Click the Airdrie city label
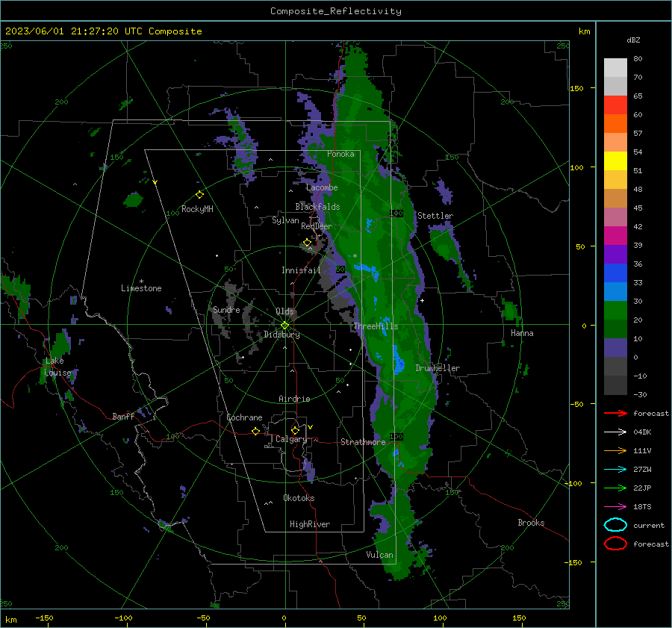Screen dimensions: 672x628 coord(294,399)
